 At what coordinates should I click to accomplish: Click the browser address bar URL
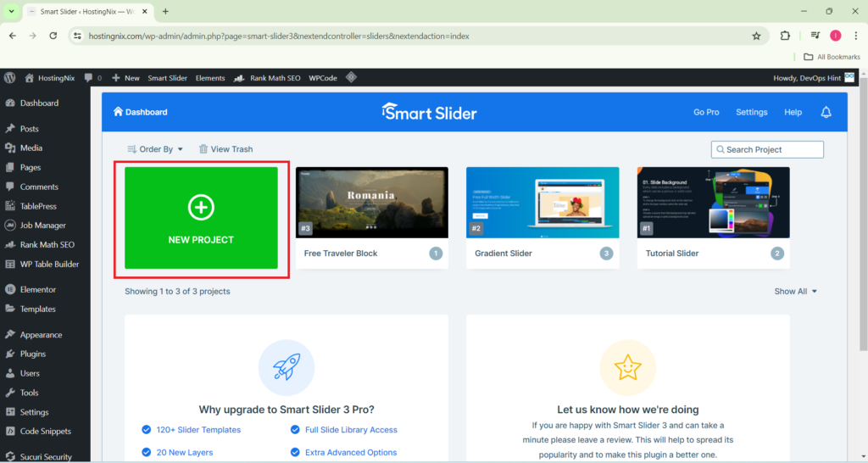[279, 36]
